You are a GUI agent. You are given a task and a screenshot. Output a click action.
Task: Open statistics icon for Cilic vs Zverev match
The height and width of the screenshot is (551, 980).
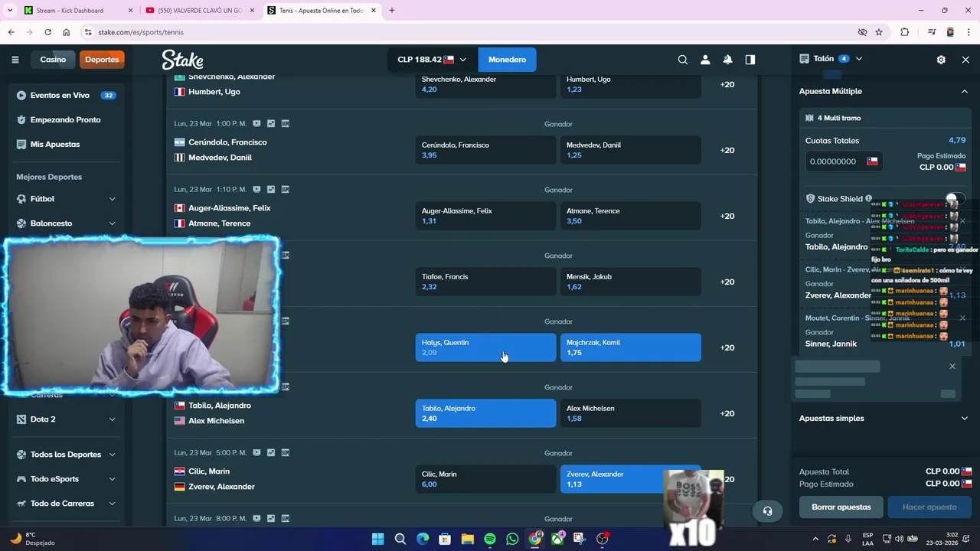tap(270, 452)
